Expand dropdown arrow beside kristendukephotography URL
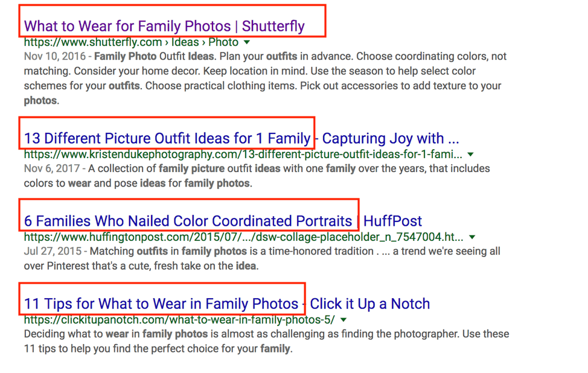588x373 pixels. tap(471, 155)
